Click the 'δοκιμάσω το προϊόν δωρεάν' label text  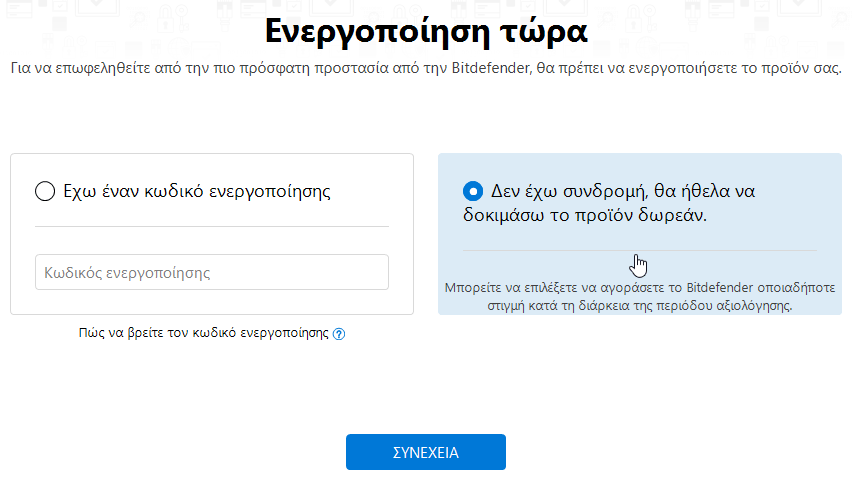pos(585,215)
